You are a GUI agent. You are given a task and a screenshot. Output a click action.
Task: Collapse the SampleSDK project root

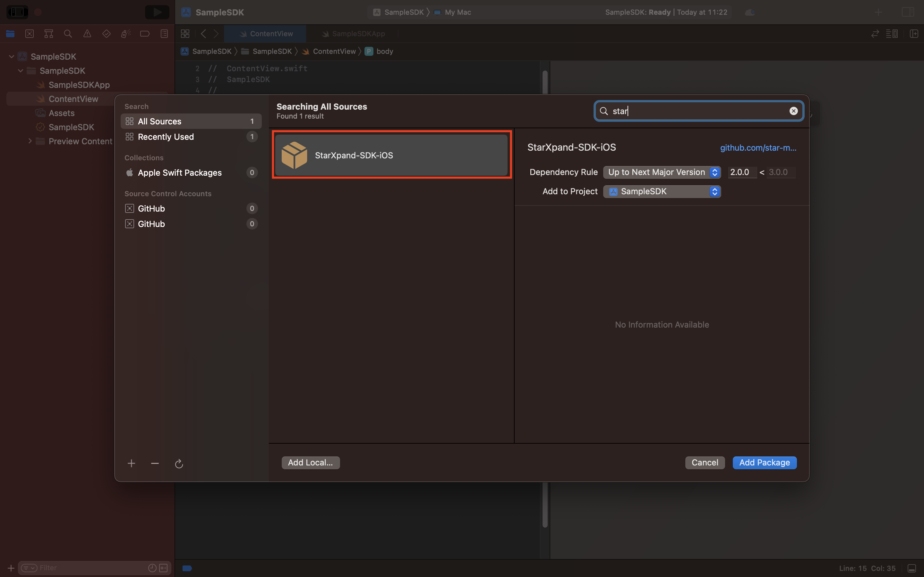coord(12,56)
